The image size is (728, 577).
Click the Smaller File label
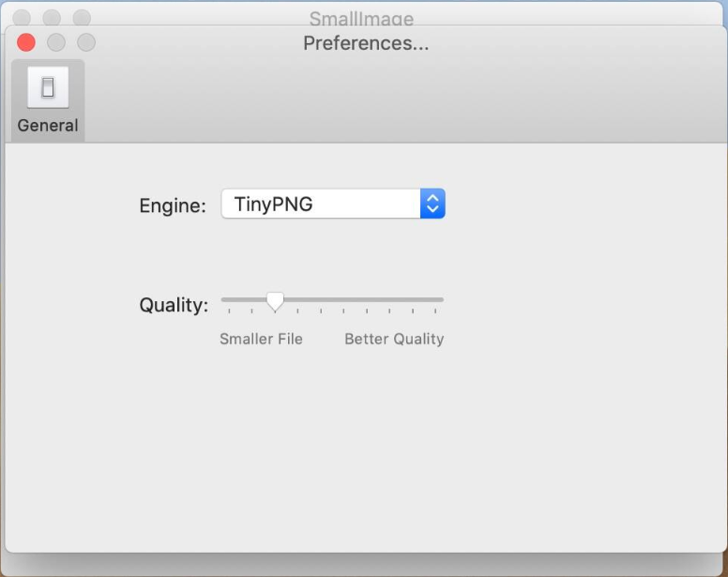pos(261,339)
